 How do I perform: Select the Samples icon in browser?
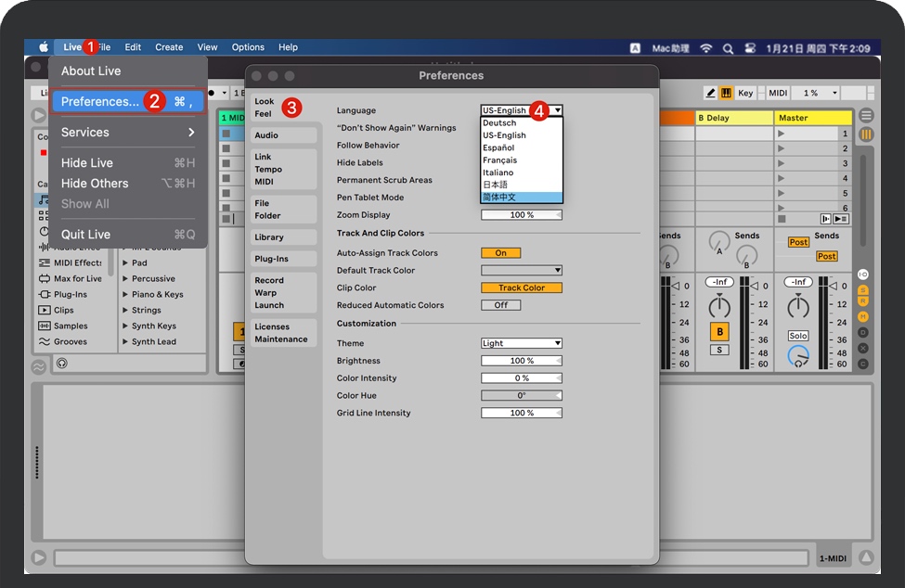coord(44,326)
